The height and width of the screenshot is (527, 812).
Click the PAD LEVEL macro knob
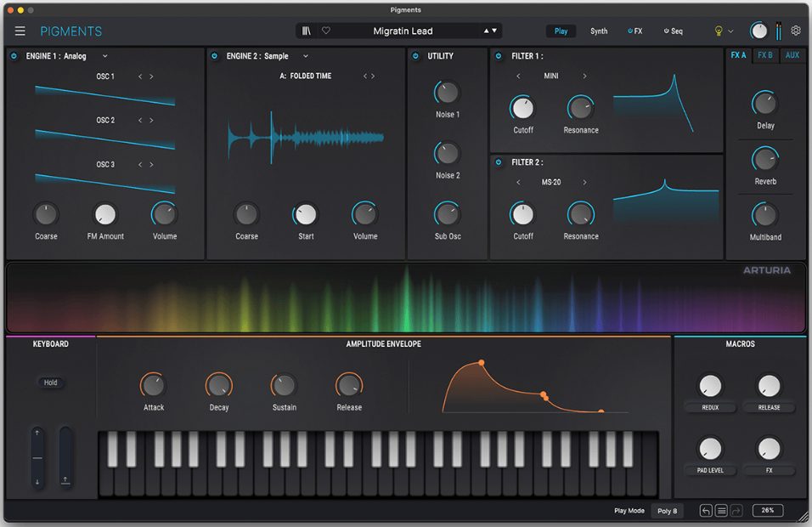(710, 449)
